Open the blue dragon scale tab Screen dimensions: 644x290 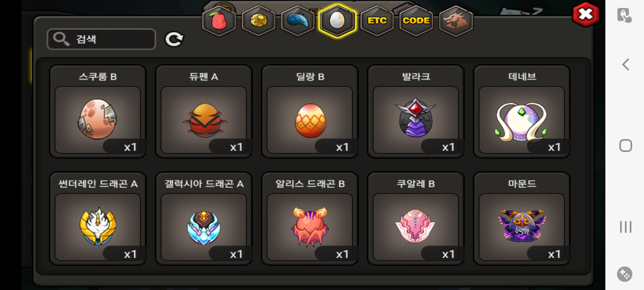pyautogui.click(x=298, y=21)
